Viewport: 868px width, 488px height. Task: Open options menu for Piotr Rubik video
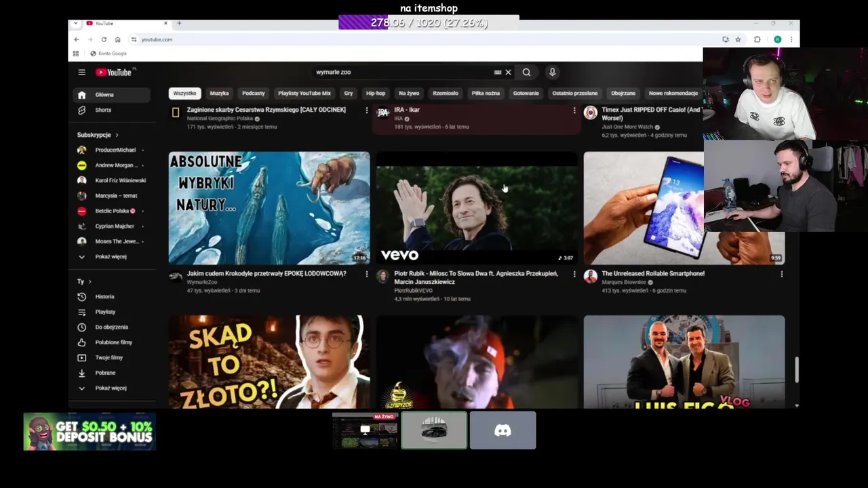tap(574, 274)
